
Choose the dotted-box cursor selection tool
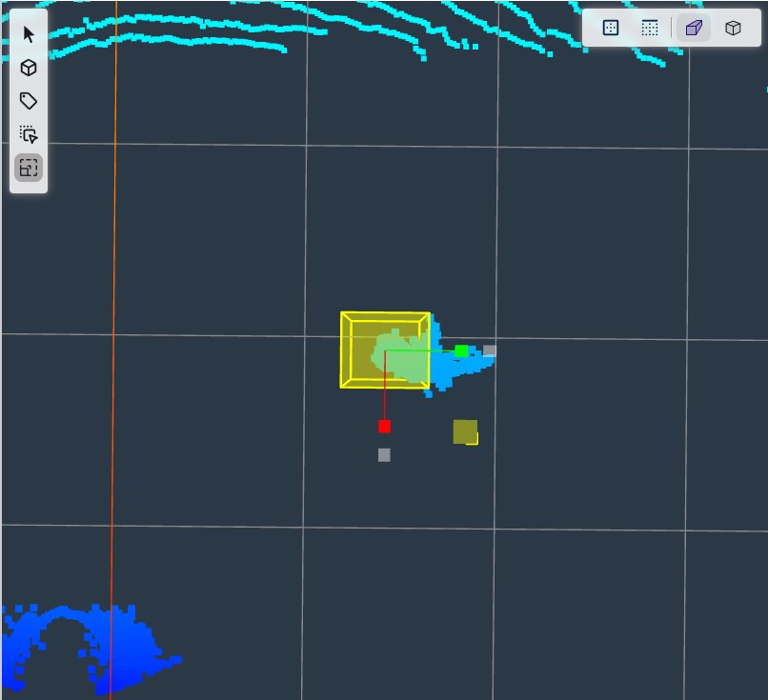point(29,134)
